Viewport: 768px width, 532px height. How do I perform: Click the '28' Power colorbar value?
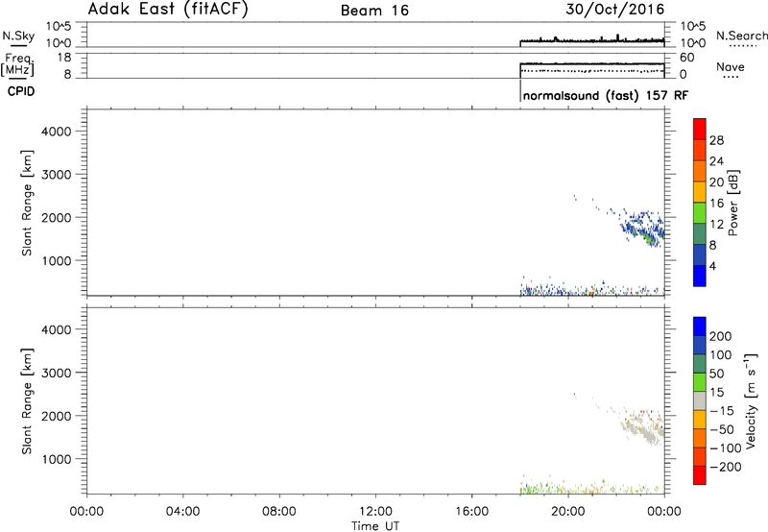tap(716, 140)
